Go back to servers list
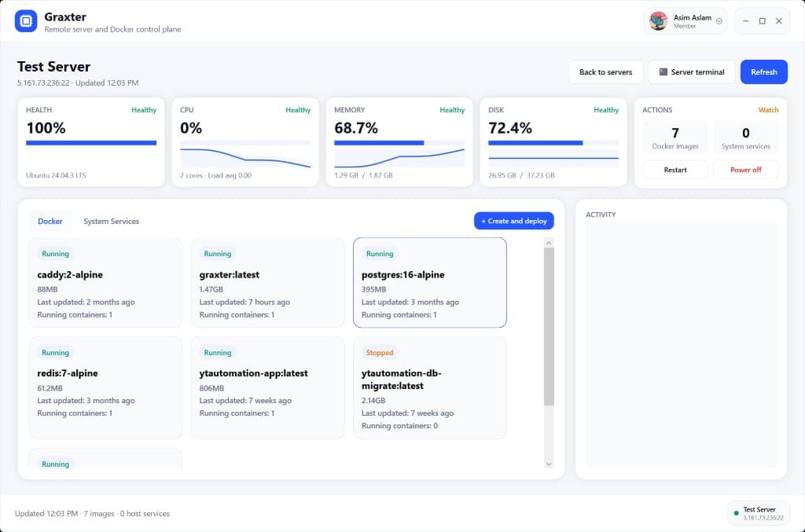Viewport: 805px width, 532px height. point(605,72)
